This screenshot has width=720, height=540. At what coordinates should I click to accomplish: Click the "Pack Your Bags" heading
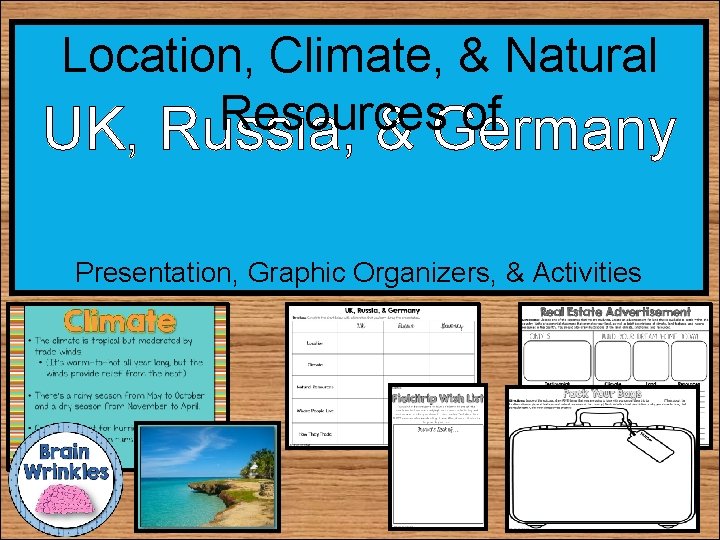tap(602, 394)
